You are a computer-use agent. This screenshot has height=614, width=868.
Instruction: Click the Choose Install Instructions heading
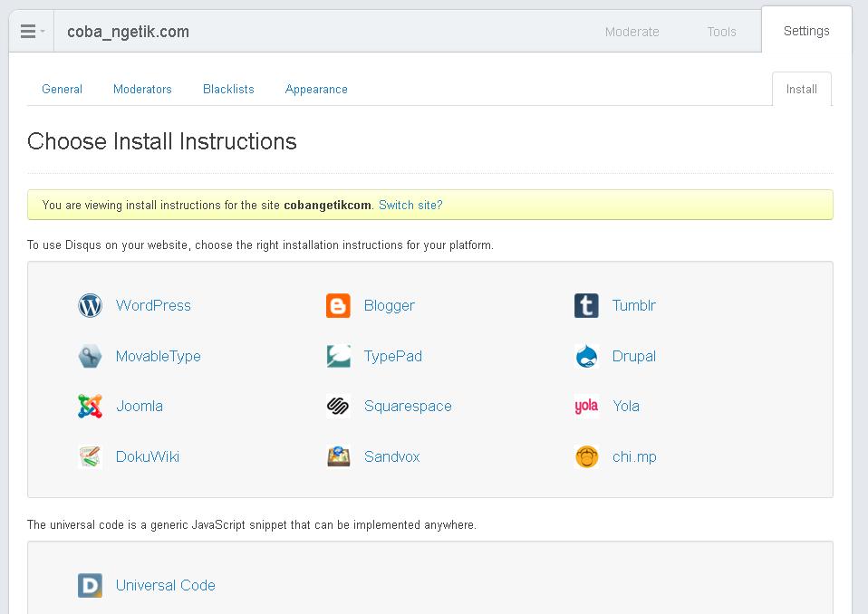pyautogui.click(x=162, y=141)
